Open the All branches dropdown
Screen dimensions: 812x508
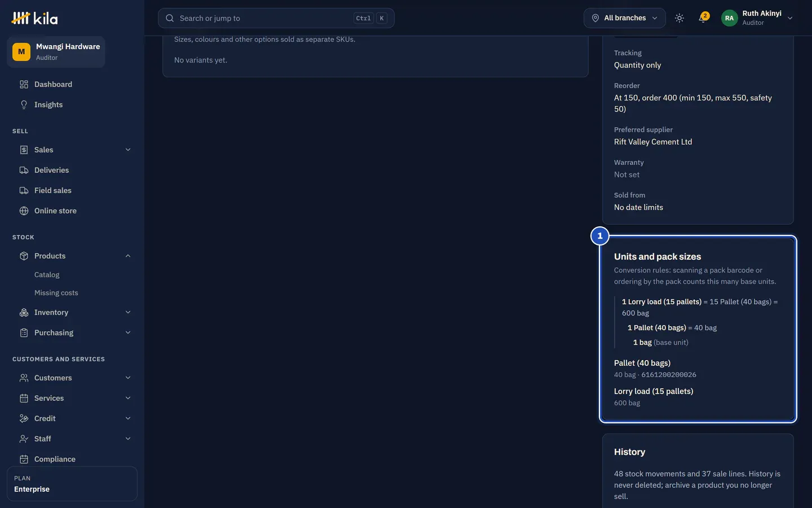(625, 18)
